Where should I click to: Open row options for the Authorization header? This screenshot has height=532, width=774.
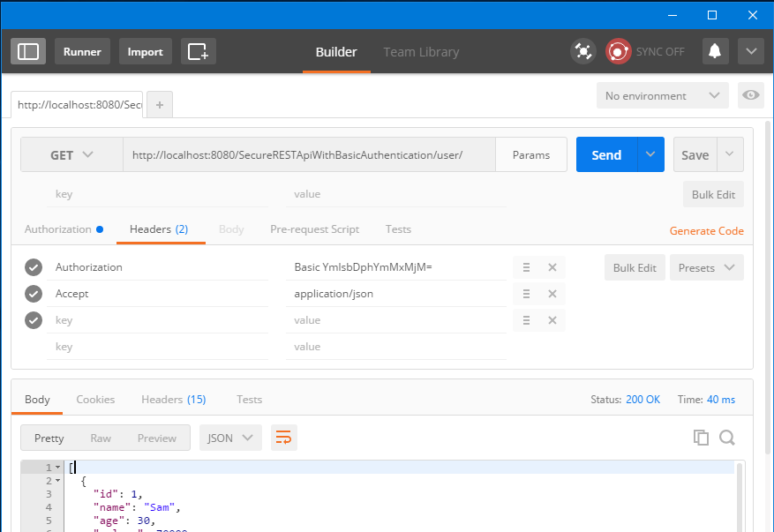(x=526, y=267)
